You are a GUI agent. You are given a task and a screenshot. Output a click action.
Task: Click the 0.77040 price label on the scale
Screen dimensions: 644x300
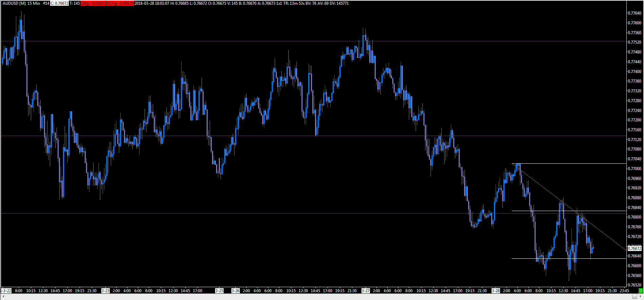(635, 159)
